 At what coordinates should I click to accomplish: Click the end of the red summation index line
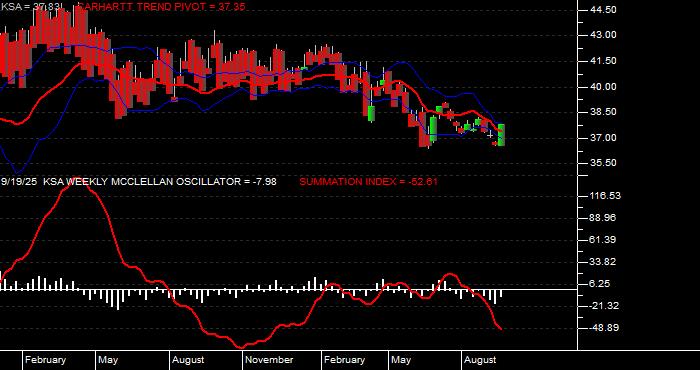pos(501,329)
